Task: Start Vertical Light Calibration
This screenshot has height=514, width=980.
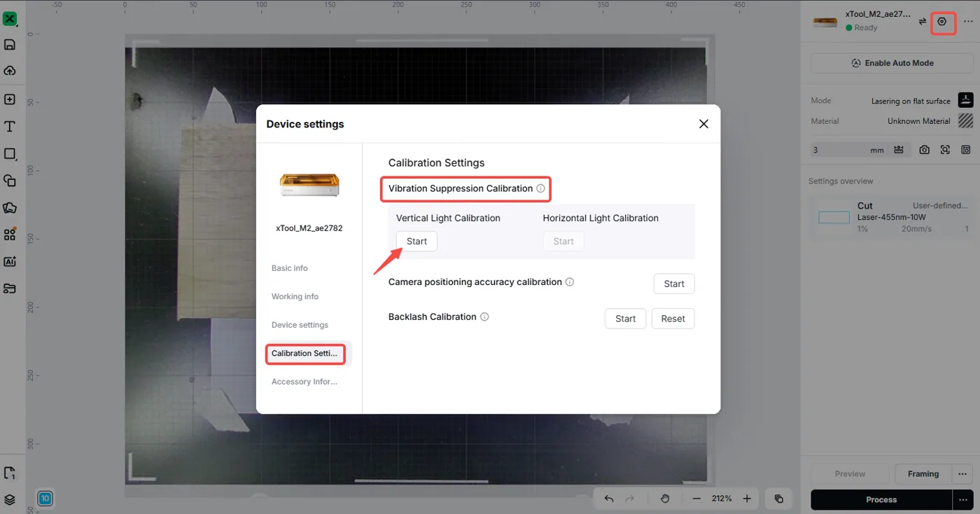Action: pyautogui.click(x=416, y=241)
